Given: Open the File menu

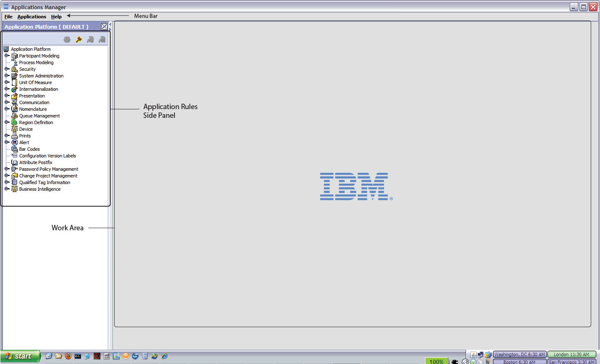Looking at the screenshot, I should tap(8, 17).
